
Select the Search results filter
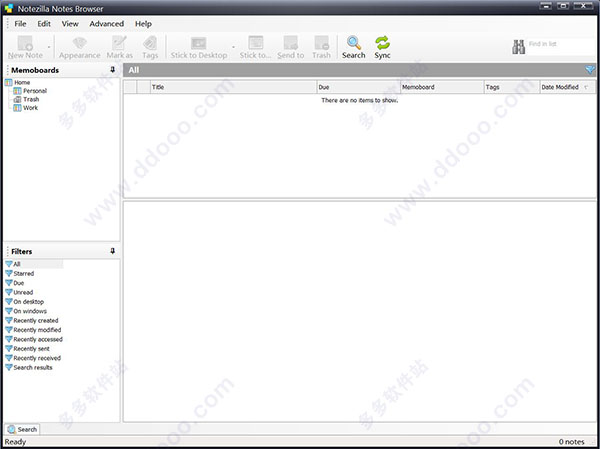tap(33, 367)
